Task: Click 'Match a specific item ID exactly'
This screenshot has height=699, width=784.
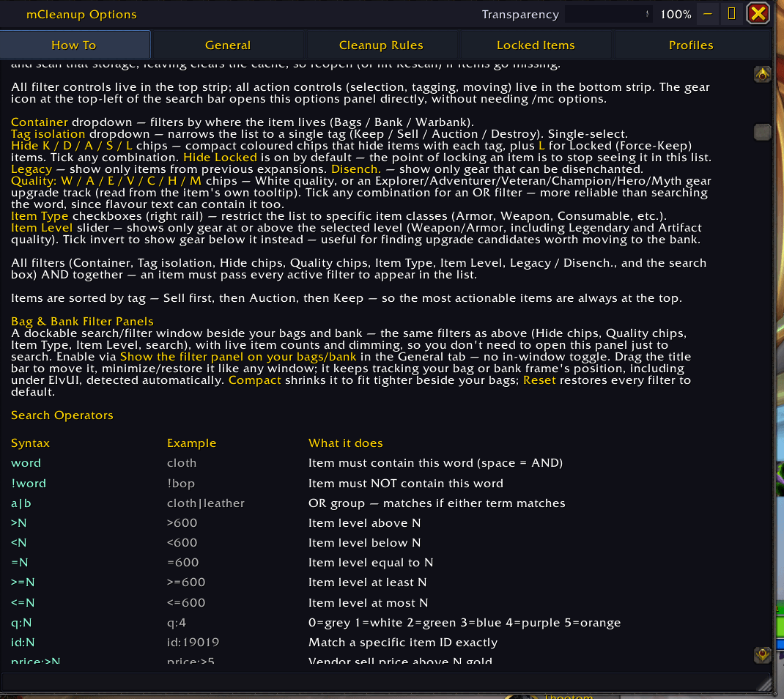Action: click(x=403, y=642)
